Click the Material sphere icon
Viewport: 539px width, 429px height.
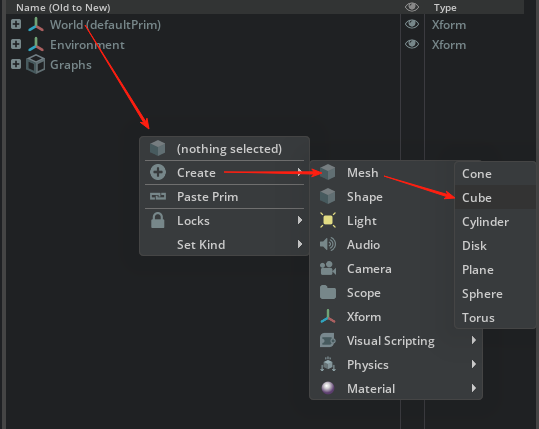328,388
